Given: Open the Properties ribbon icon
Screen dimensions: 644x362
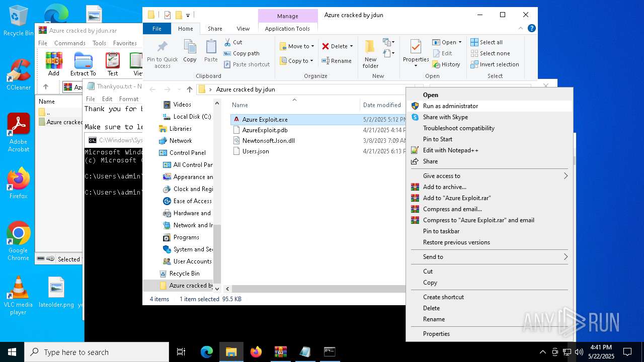Looking at the screenshot, I should [416, 47].
